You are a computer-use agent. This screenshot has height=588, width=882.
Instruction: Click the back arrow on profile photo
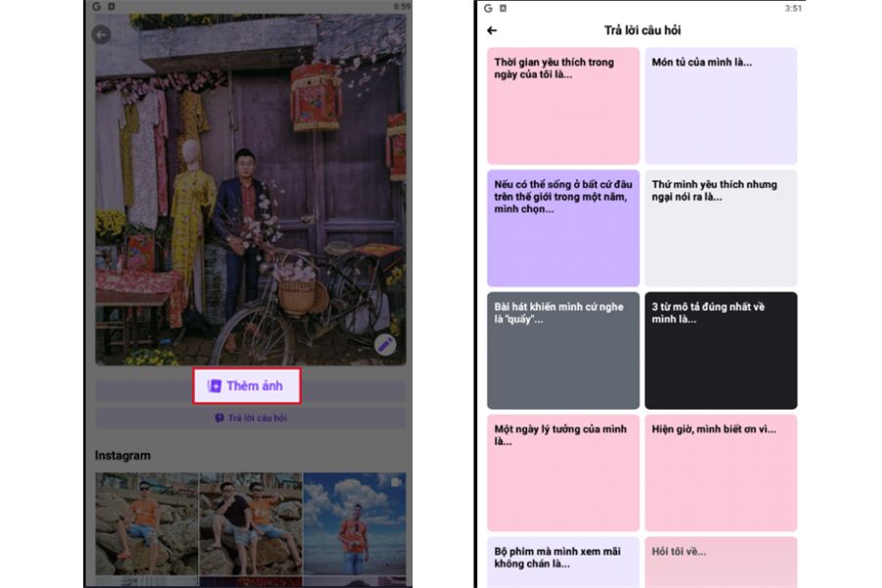(101, 35)
